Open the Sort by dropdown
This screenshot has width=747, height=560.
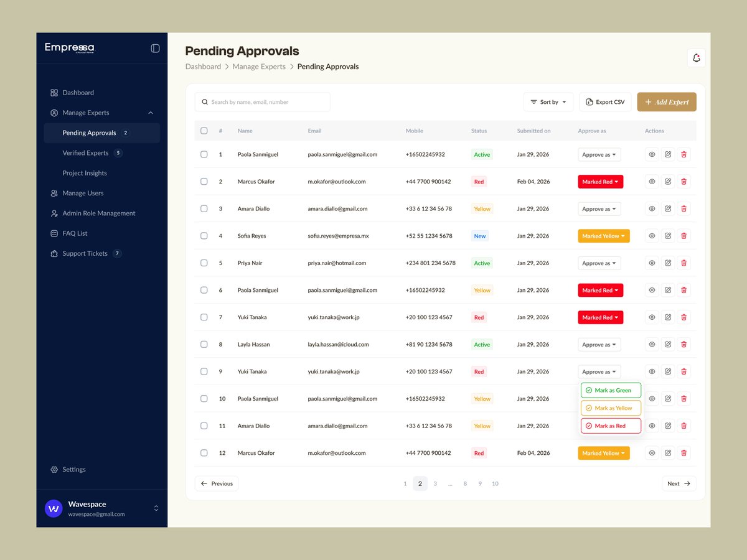[x=548, y=101]
